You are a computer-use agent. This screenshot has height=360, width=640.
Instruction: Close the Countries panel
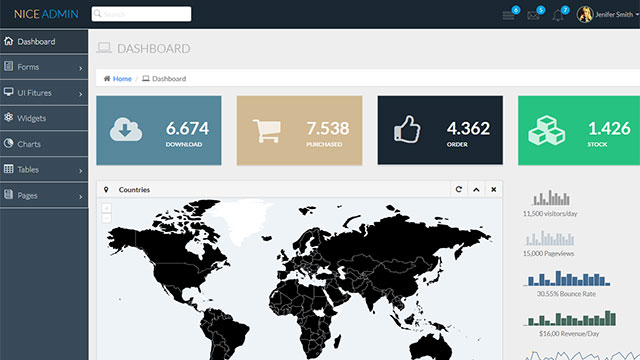(x=493, y=189)
